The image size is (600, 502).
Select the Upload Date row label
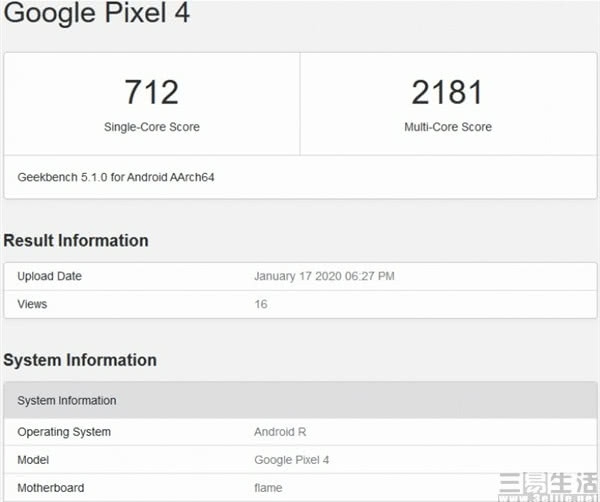click(50, 276)
